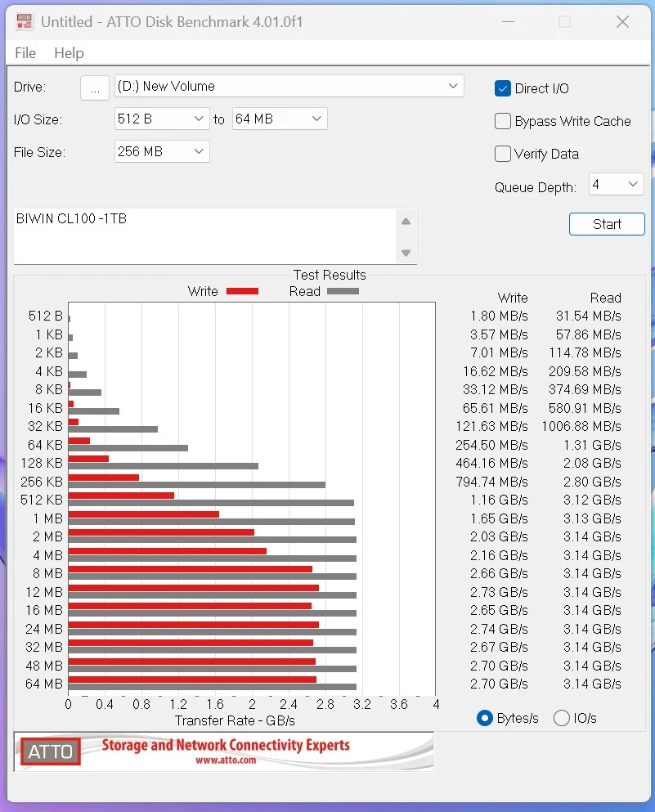Open the File menu

[25, 53]
